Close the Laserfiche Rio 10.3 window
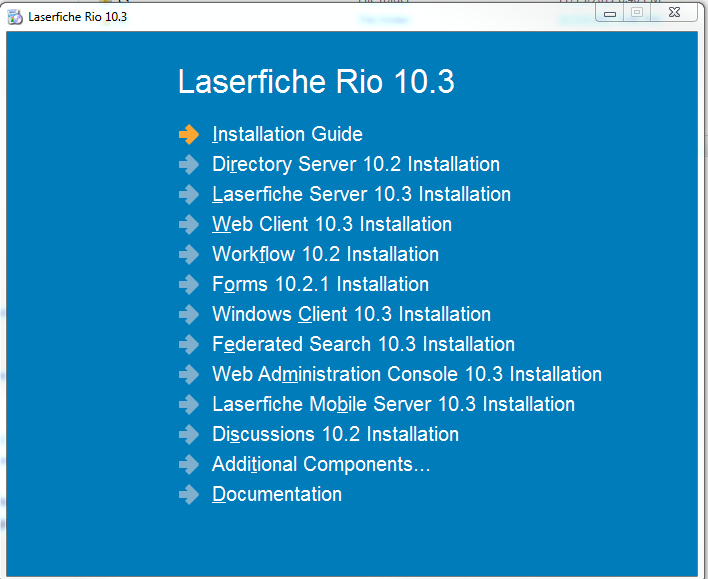Screen dimensions: 708x579 pyautogui.click(x=675, y=13)
